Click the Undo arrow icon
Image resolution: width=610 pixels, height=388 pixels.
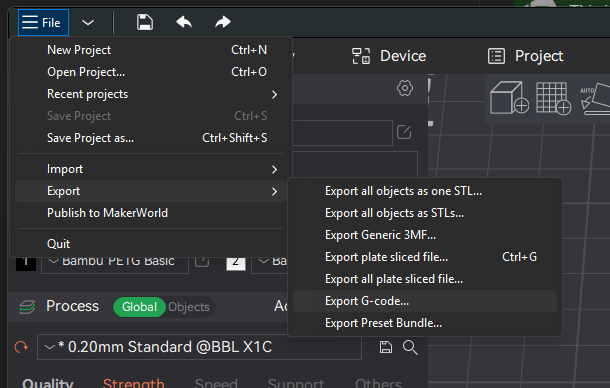point(184,22)
